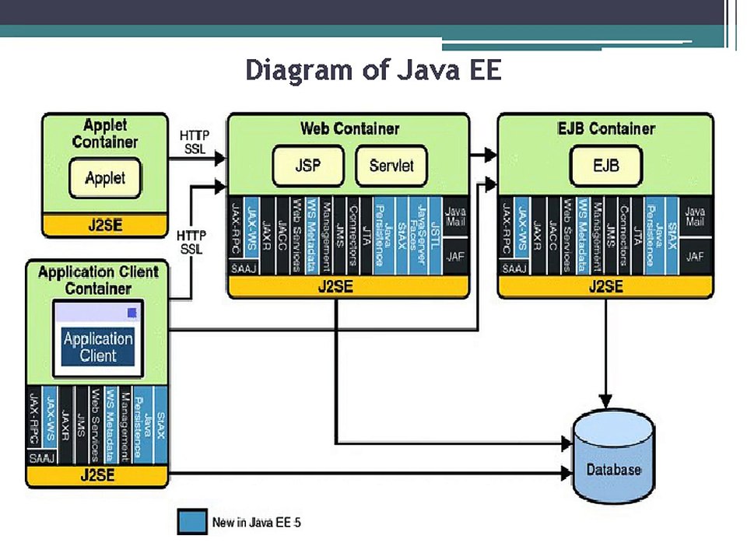Click JAXR in the Web Container
The height and width of the screenshot is (560, 747).
tap(267, 235)
